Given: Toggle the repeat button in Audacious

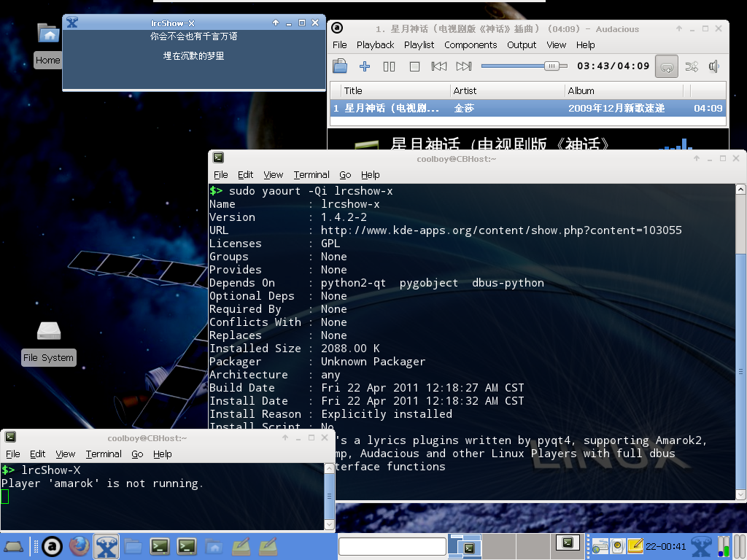Looking at the screenshot, I should click(667, 66).
